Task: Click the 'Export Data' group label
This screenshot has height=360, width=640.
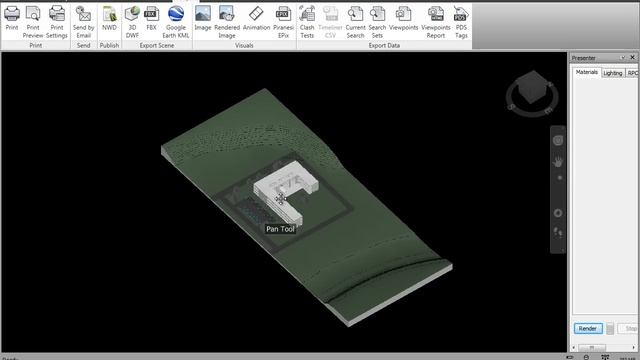Action: coord(384,45)
